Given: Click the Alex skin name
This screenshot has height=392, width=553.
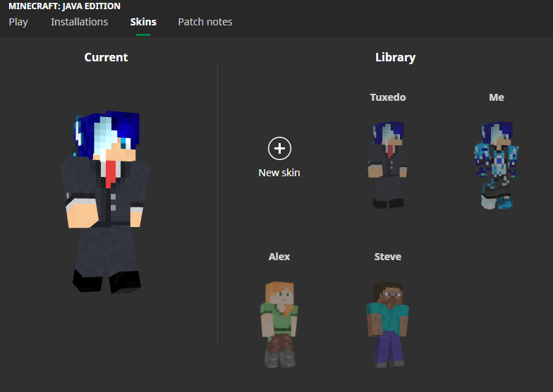Looking at the screenshot, I should [x=279, y=257].
